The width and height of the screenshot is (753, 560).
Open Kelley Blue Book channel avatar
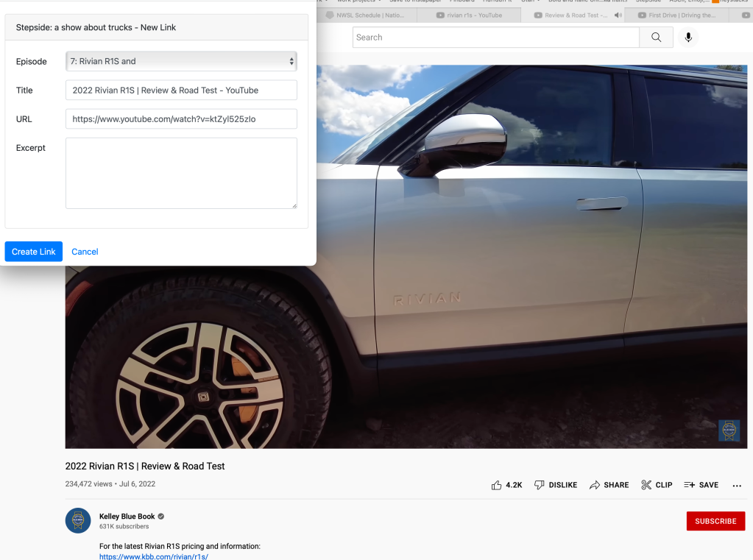(x=78, y=520)
